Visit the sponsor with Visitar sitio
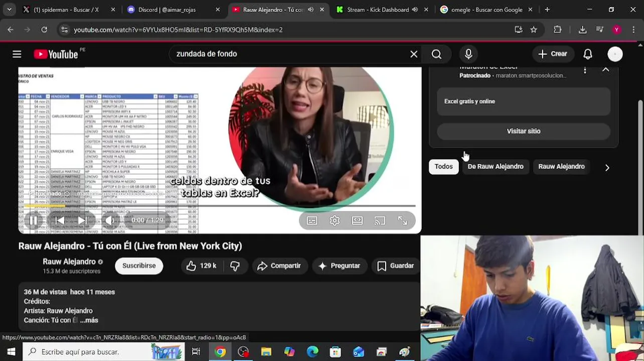 tap(524, 131)
